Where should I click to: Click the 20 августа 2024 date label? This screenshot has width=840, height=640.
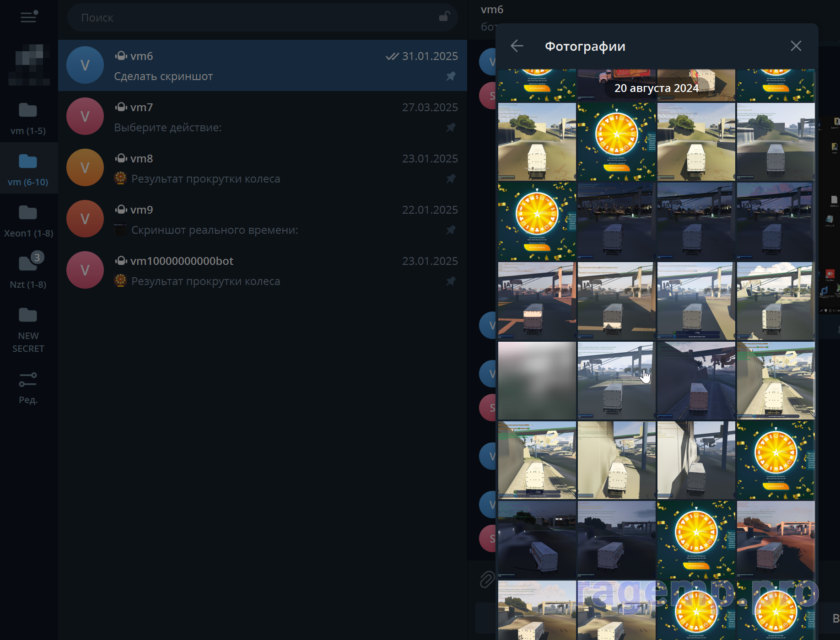click(656, 88)
